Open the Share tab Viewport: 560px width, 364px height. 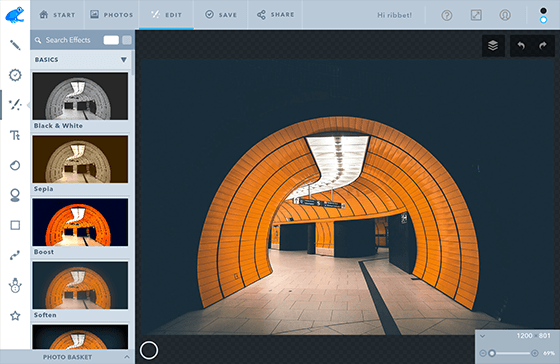tap(275, 15)
